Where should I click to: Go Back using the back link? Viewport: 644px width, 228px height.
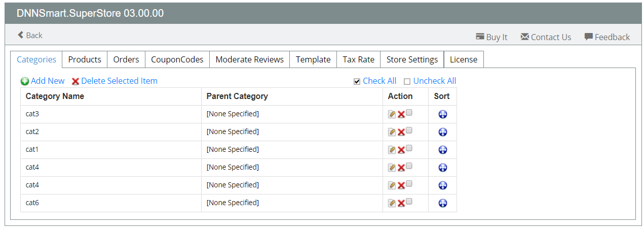[x=30, y=35]
